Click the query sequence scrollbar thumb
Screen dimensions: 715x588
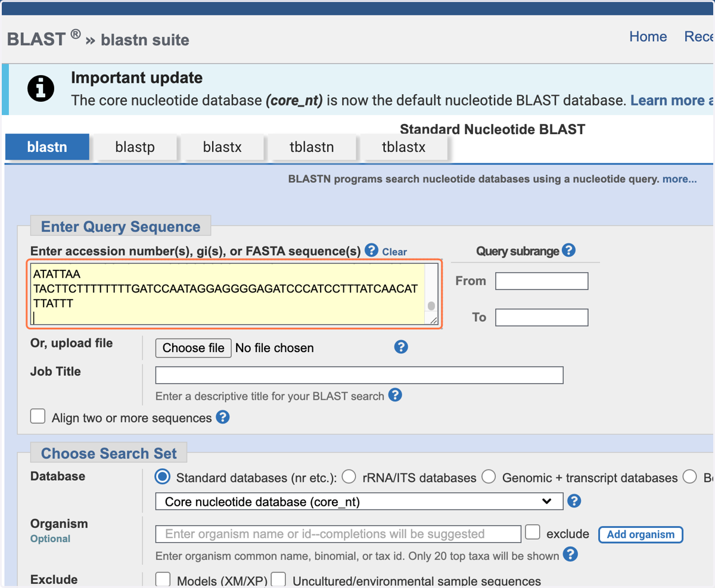(431, 306)
